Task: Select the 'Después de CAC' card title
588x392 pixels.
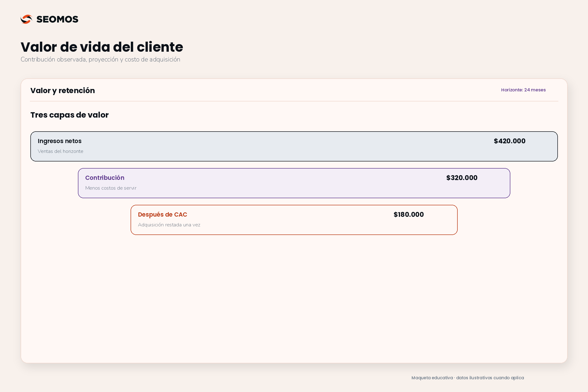Action: click(162, 215)
